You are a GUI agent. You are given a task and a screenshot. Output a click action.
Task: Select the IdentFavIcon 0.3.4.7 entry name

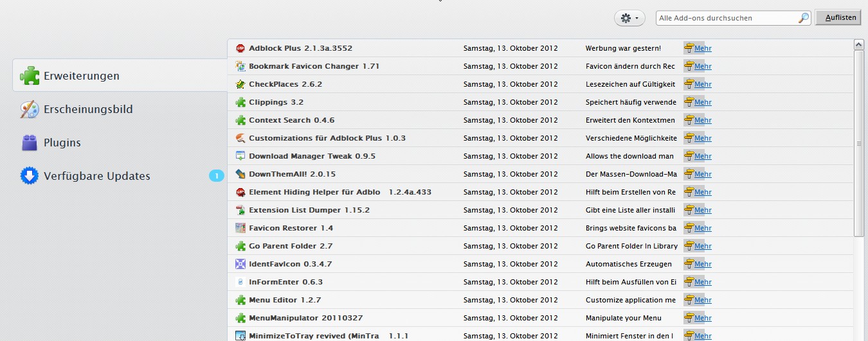tap(291, 264)
